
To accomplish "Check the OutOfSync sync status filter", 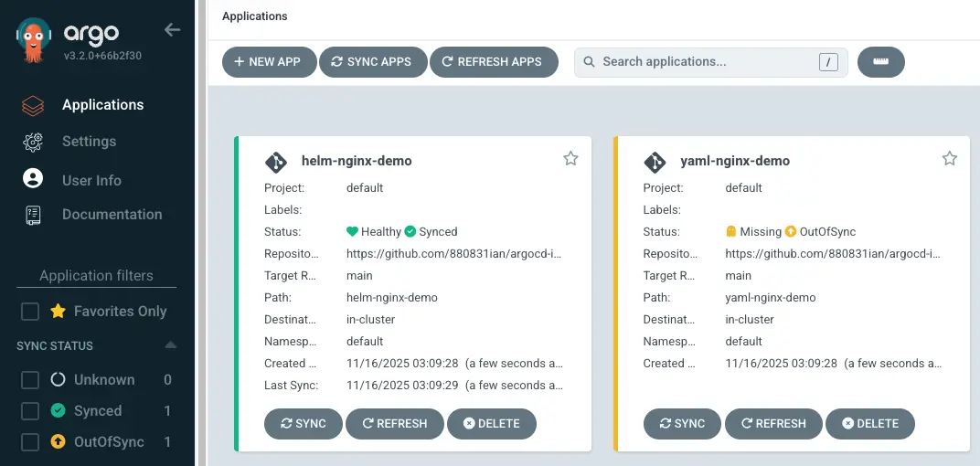I will pyautogui.click(x=30, y=442).
